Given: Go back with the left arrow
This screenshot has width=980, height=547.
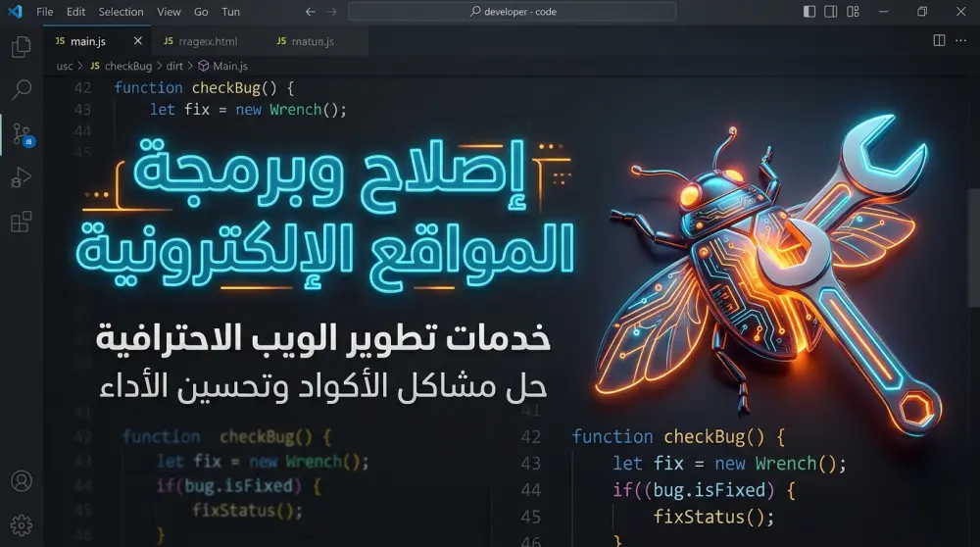Looking at the screenshot, I should point(310,11).
